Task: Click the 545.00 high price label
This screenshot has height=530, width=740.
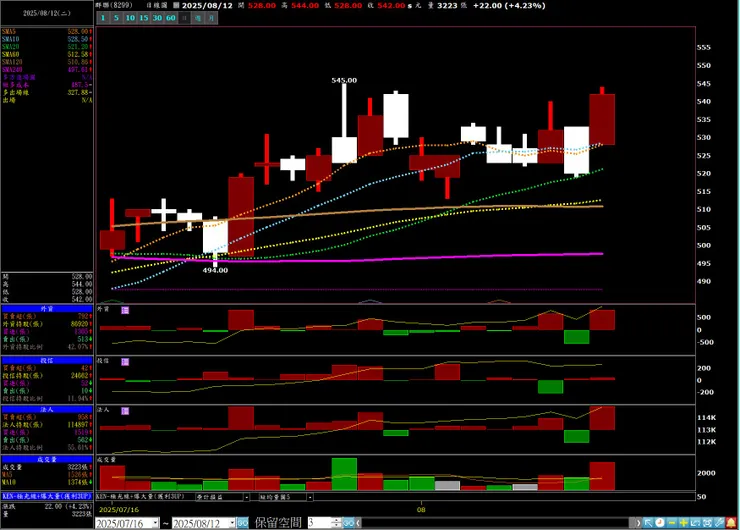Action: [x=344, y=80]
